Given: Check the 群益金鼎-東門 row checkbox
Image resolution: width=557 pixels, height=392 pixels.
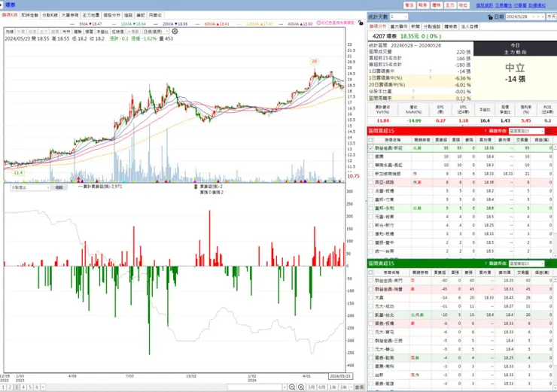Looking at the screenshot, I should [371, 281].
